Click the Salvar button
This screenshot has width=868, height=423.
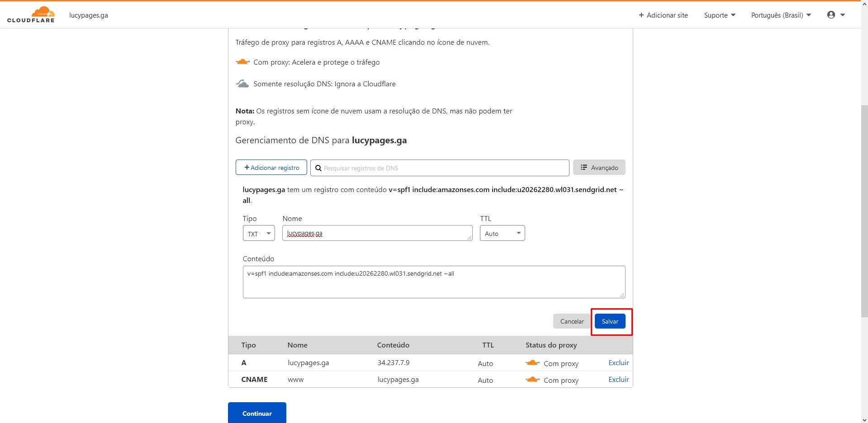(x=610, y=321)
